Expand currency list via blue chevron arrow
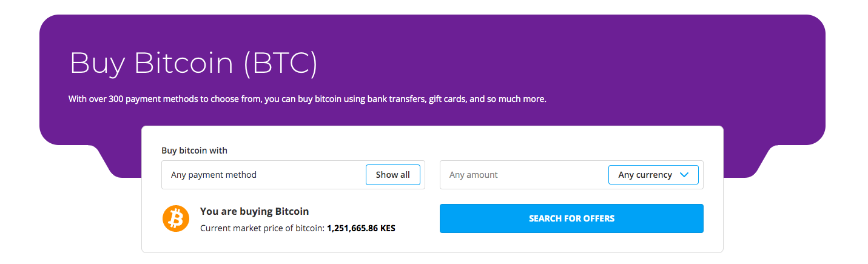 click(685, 175)
